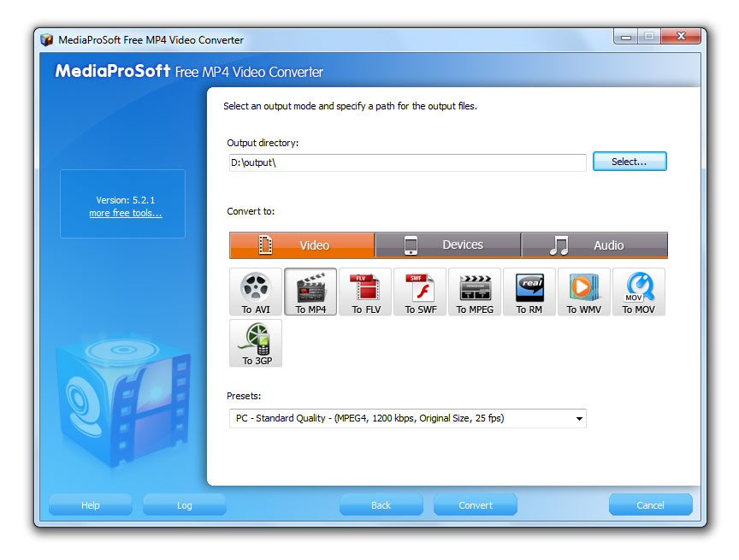Click the Cancel button
739x560 pixels.
point(650,505)
